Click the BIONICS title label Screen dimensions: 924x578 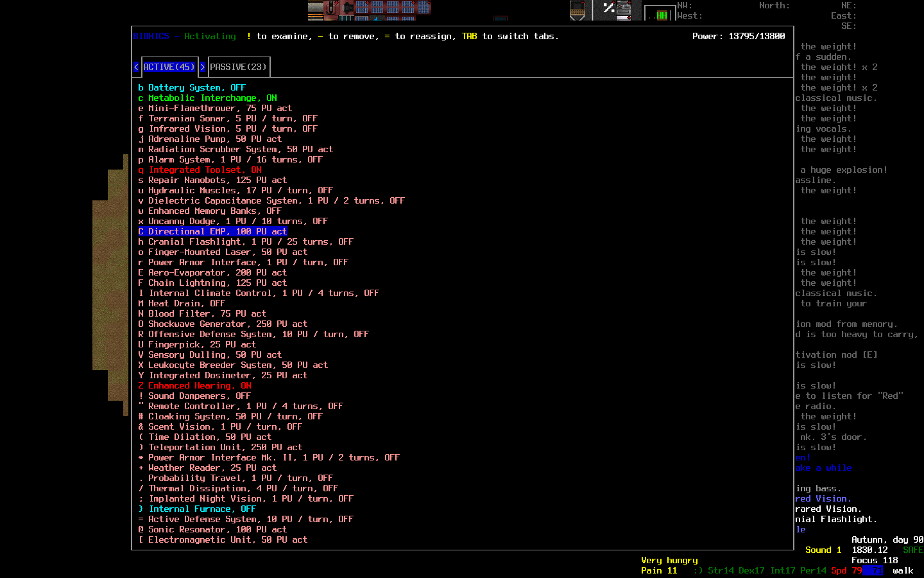point(151,36)
